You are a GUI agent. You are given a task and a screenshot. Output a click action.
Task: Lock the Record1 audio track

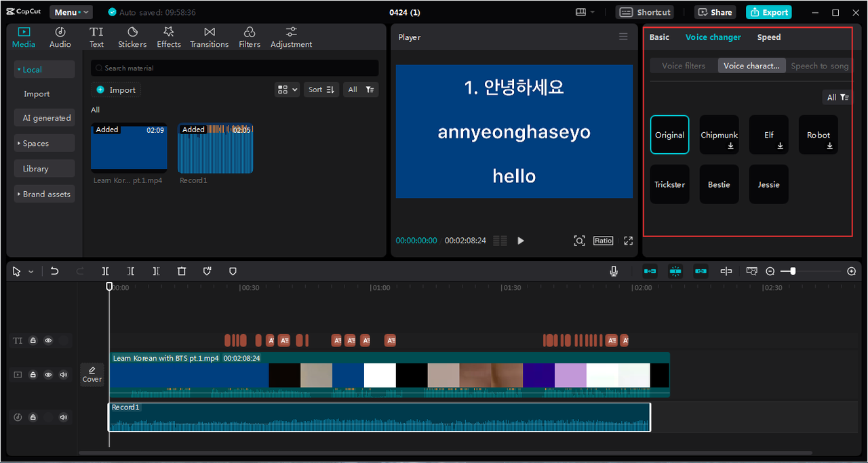pyautogui.click(x=33, y=418)
